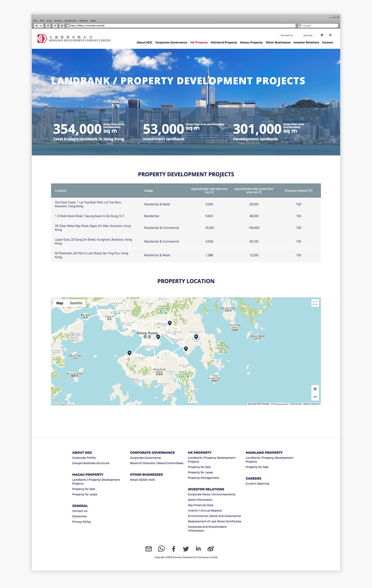Screen dimensions: 372x588
Task: Open the browser File menu
Action: [35, 21]
